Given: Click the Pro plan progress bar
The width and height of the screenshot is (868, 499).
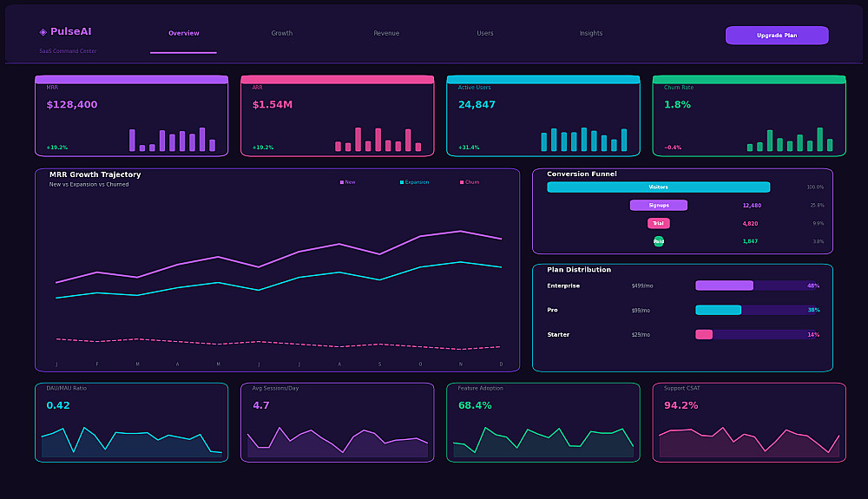Looking at the screenshot, I should [759, 310].
